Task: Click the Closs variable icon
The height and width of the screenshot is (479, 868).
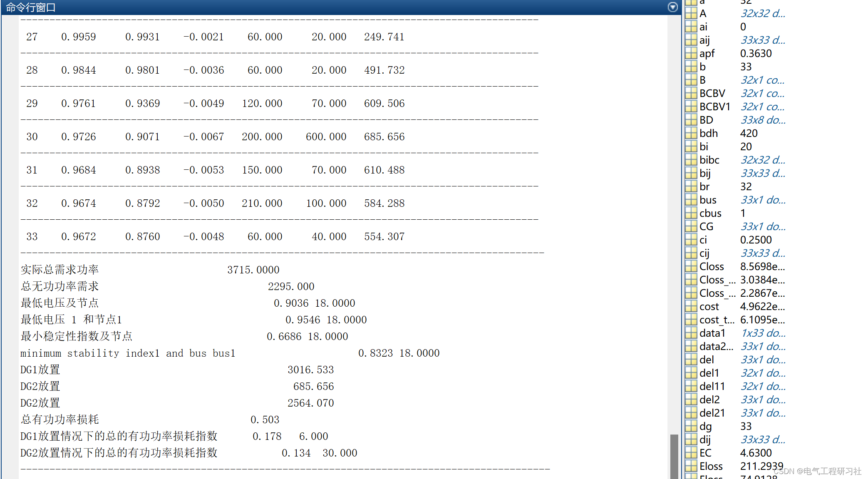Action: [x=691, y=266]
